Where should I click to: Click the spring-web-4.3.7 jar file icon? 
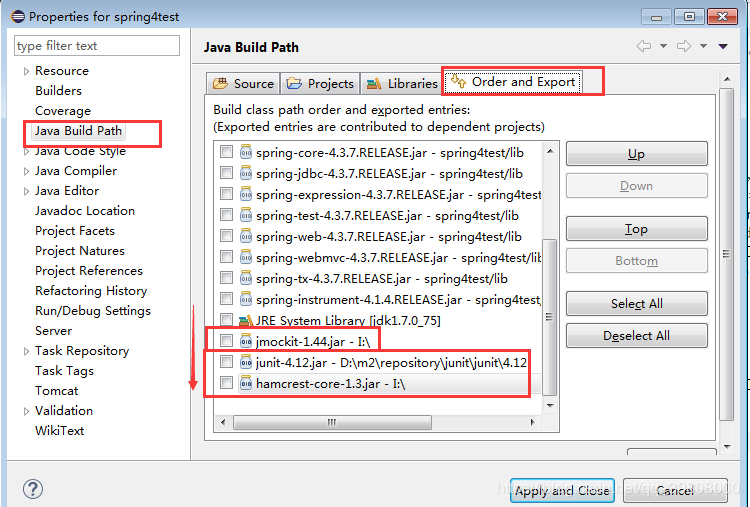(245, 237)
